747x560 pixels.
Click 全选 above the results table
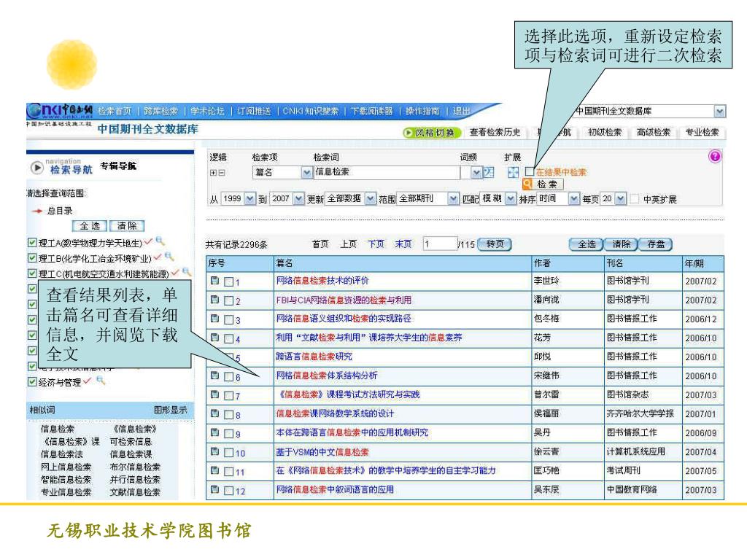587,244
